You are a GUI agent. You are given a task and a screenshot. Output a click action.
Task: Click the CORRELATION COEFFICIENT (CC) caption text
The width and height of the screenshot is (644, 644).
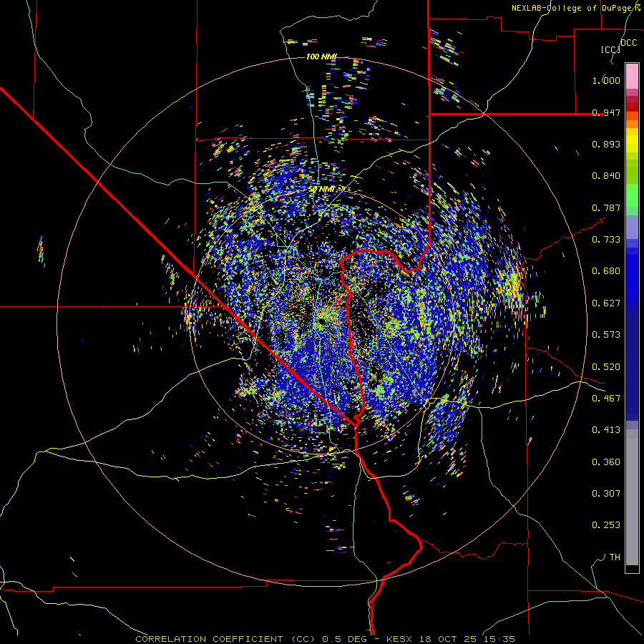pos(227,639)
